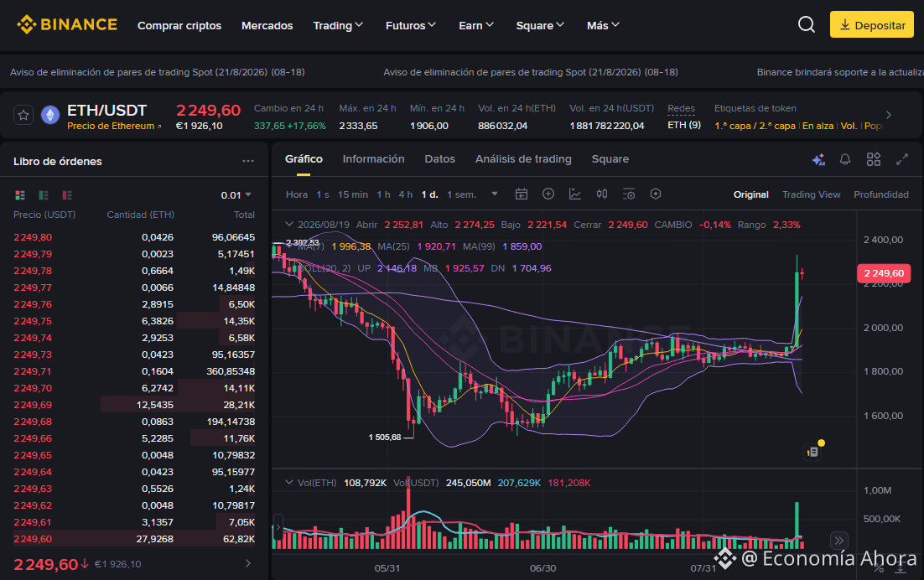This screenshot has width=924, height=580.
Task: Select the 1.ª capa / 2.ª capa tag
Action: coord(755,126)
